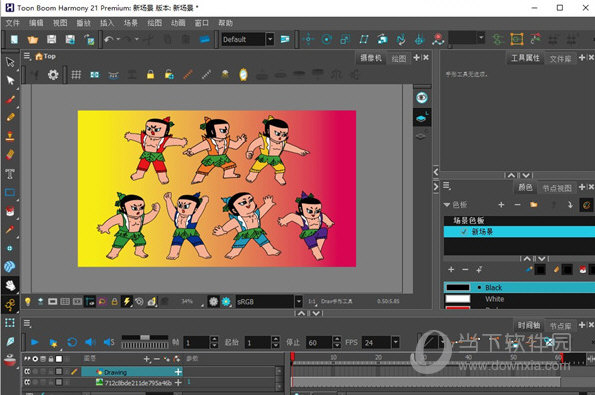
Task: Open timeline view hamburger menu
Action: pos(27,323)
